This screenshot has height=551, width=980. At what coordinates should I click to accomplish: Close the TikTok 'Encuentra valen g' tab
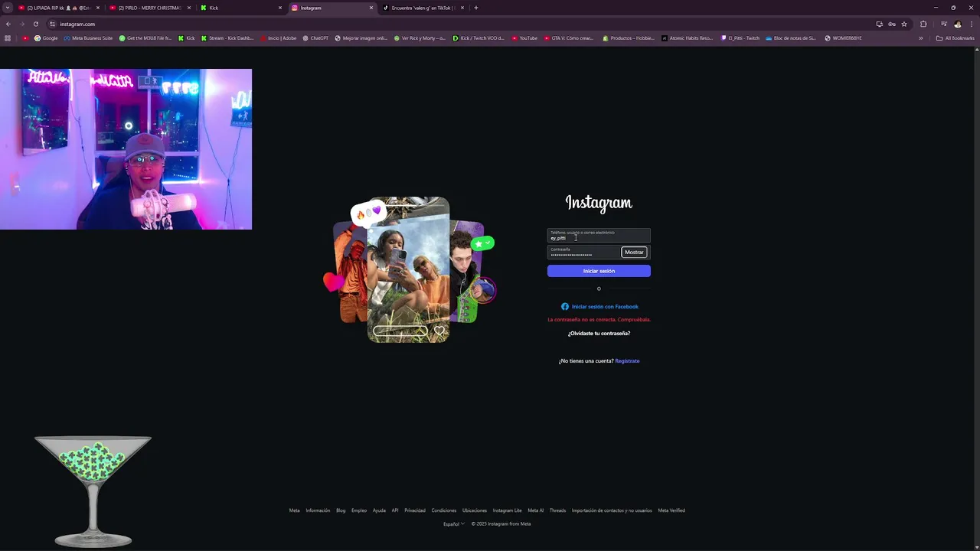[x=462, y=8]
